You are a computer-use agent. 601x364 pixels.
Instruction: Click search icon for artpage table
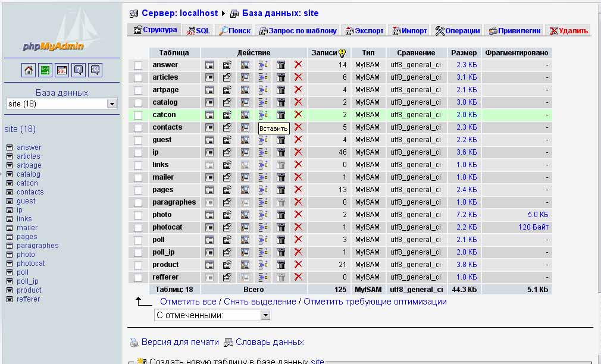coord(245,90)
